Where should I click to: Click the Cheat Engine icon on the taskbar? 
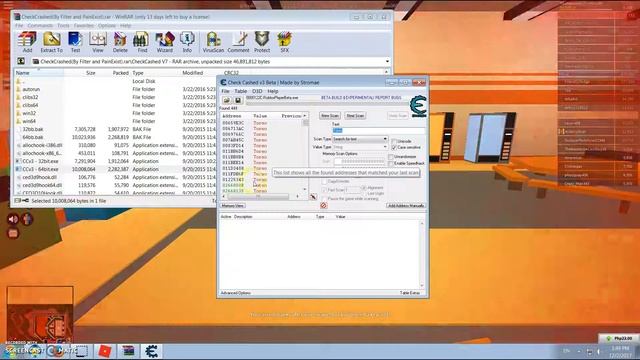point(151,351)
